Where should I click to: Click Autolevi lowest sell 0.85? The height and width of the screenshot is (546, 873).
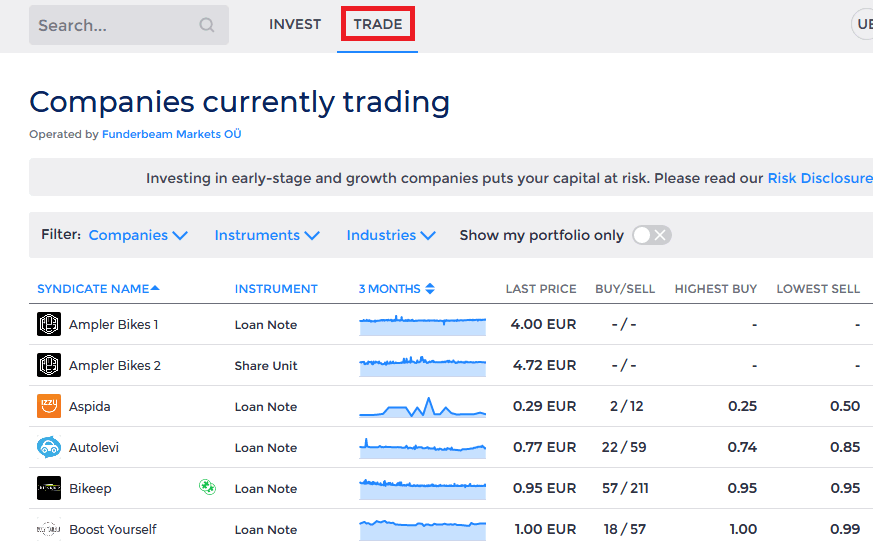pyautogui.click(x=845, y=447)
